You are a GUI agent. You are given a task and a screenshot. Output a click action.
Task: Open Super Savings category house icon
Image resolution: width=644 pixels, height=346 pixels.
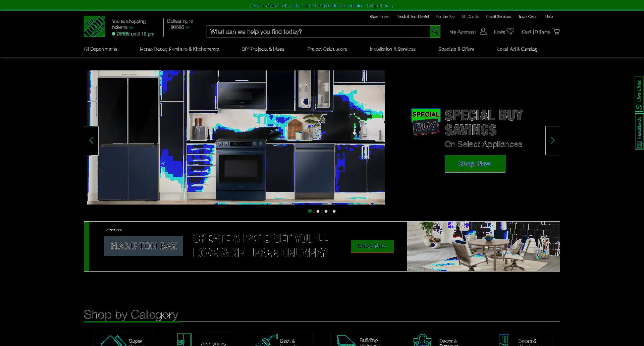pyautogui.click(x=113, y=340)
